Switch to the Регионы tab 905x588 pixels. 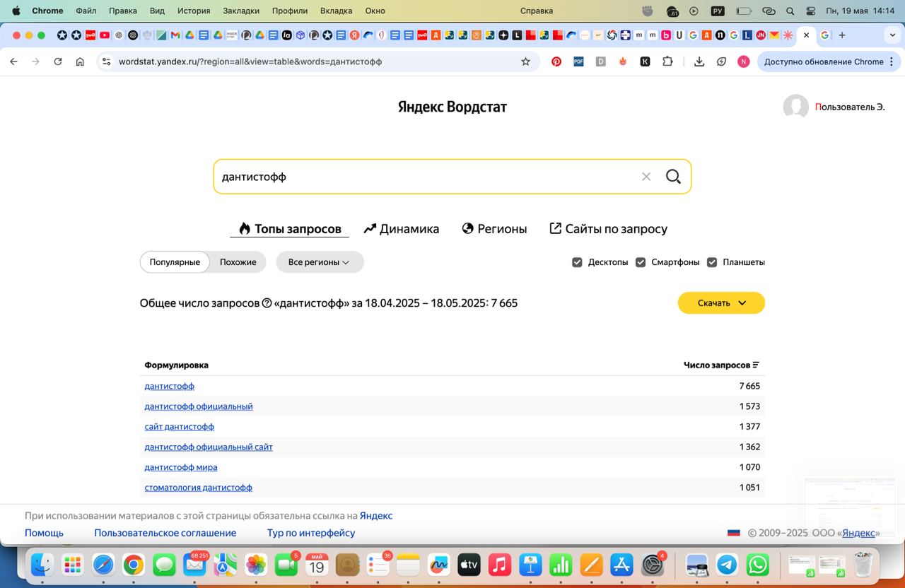point(494,229)
